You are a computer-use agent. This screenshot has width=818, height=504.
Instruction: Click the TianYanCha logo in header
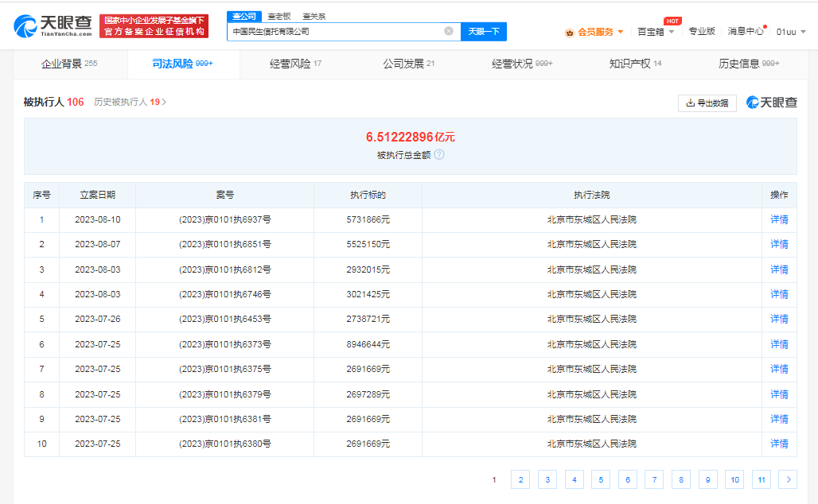click(54, 26)
